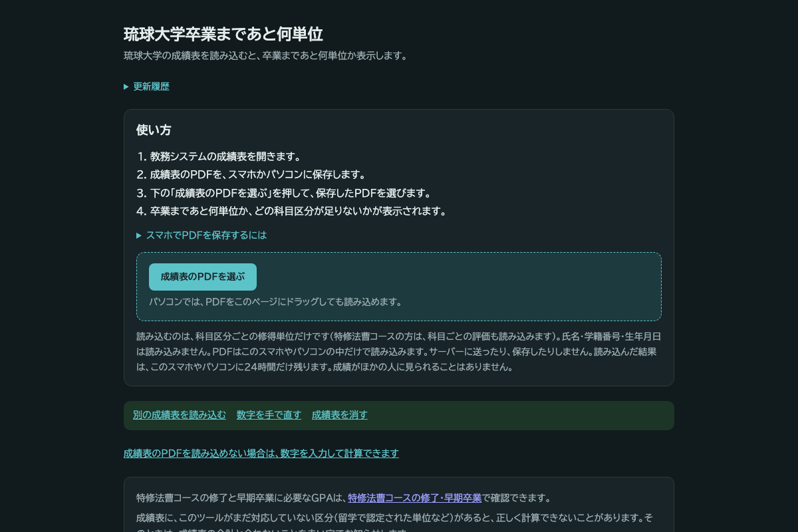Select step text 教務システムの成績表を開きます。
The height and width of the screenshot is (532, 798).
tap(226, 157)
